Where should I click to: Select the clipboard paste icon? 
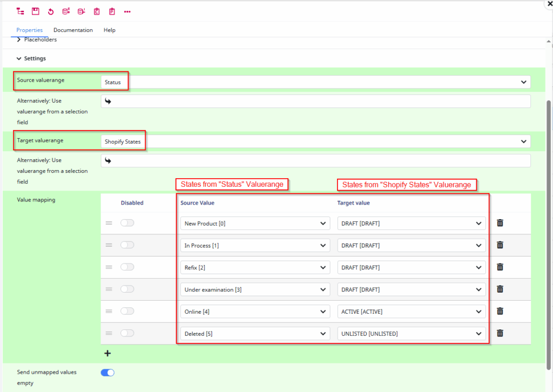(x=113, y=11)
